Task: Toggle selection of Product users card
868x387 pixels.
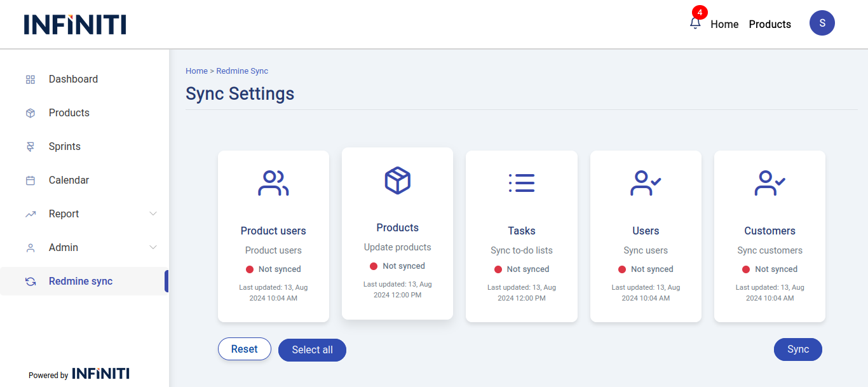Action: [x=273, y=236]
